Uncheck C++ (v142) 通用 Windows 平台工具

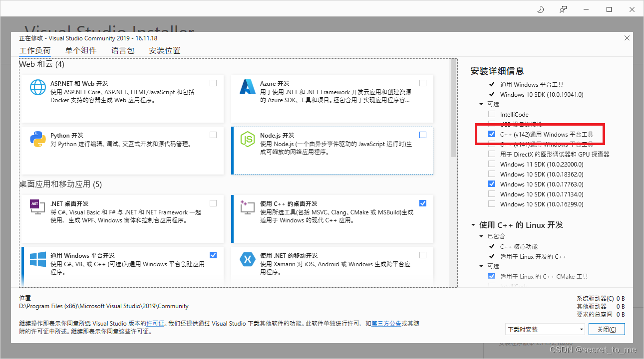tap(492, 134)
